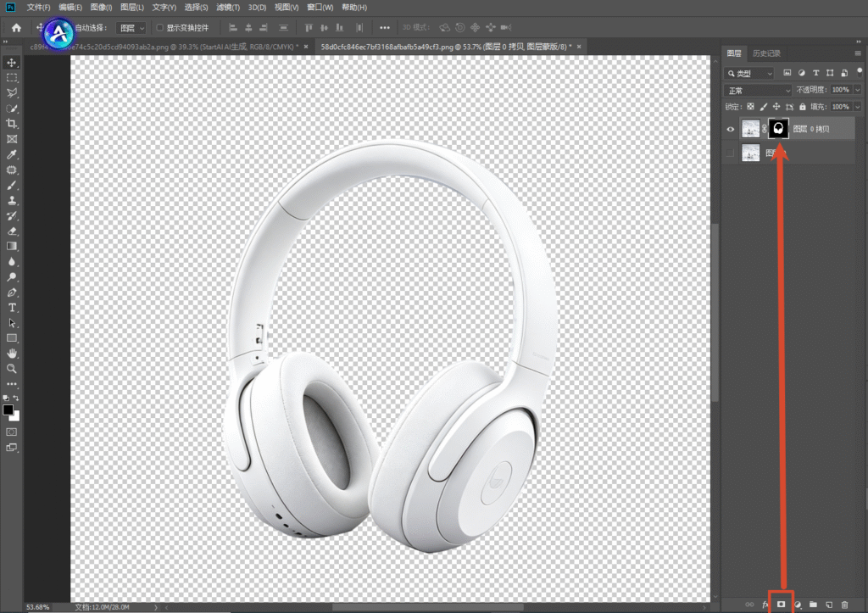Click the options bar three-dots more button

(x=384, y=28)
